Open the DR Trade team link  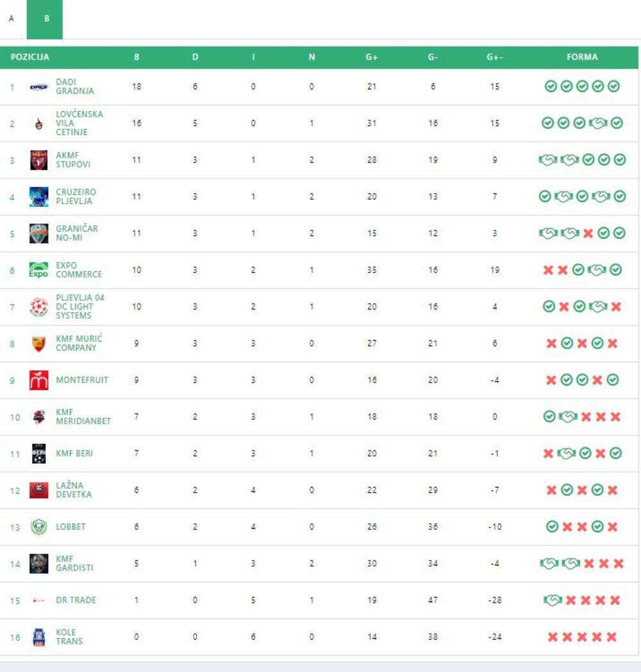point(76,600)
